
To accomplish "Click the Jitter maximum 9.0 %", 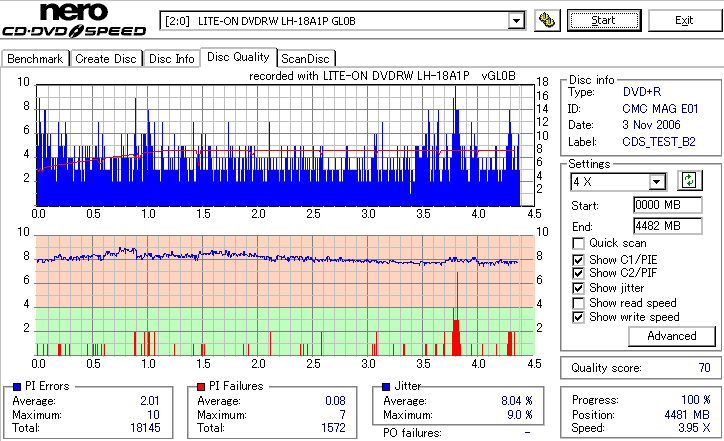I will pyautogui.click(x=519, y=415).
